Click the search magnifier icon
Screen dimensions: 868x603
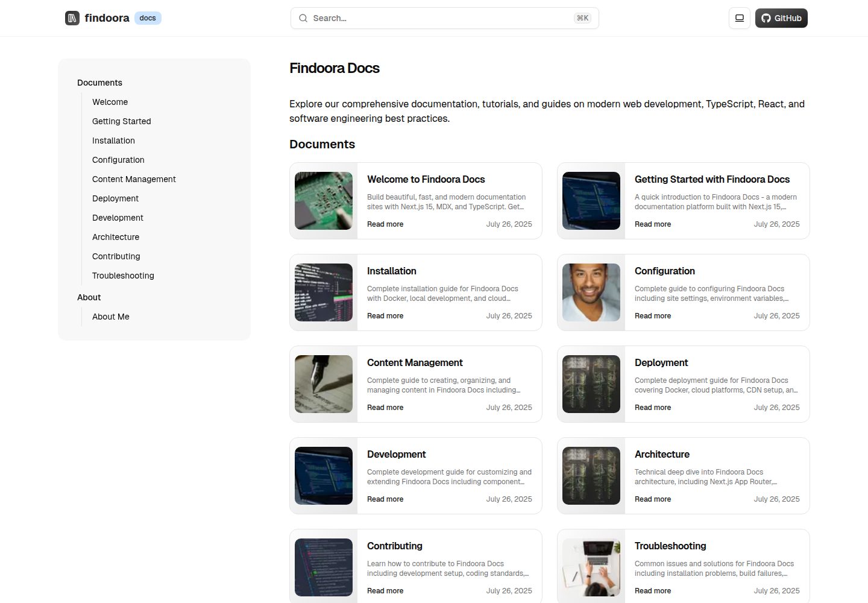coord(303,18)
